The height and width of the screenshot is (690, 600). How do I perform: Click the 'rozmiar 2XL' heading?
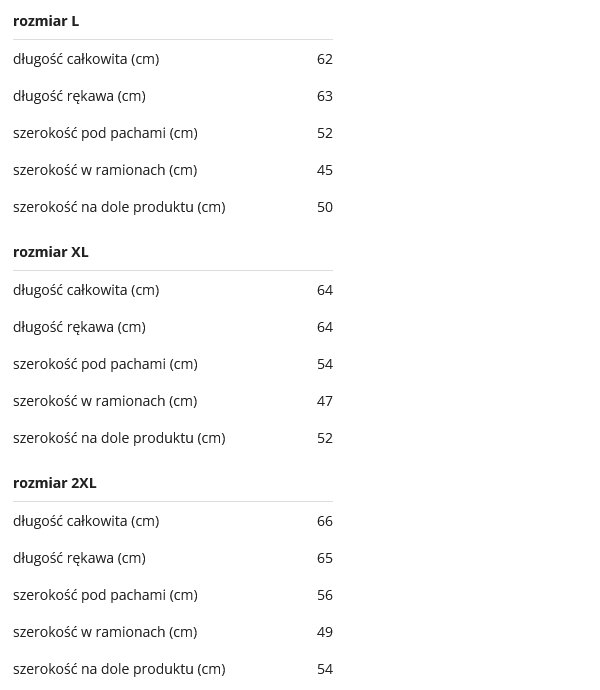55,483
